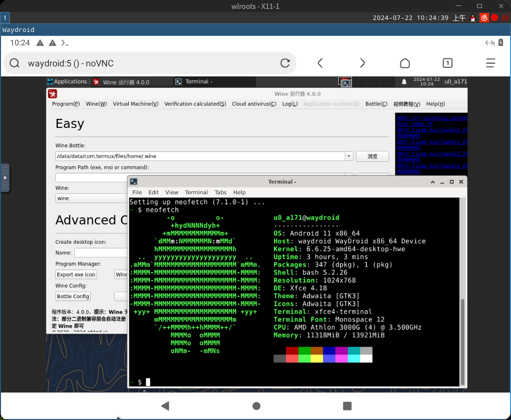This screenshot has height=420, width=511.
Task: Click the Bottle Config button
Action: [73, 296]
